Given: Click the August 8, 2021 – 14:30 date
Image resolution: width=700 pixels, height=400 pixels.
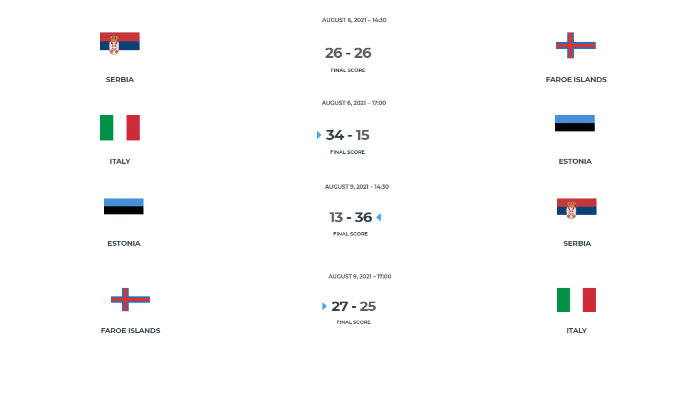Looking at the screenshot, I should (354, 20).
